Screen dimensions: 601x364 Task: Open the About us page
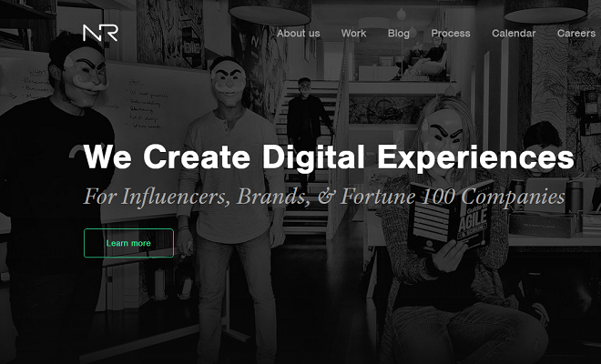pyautogui.click(x=298, y=34)
